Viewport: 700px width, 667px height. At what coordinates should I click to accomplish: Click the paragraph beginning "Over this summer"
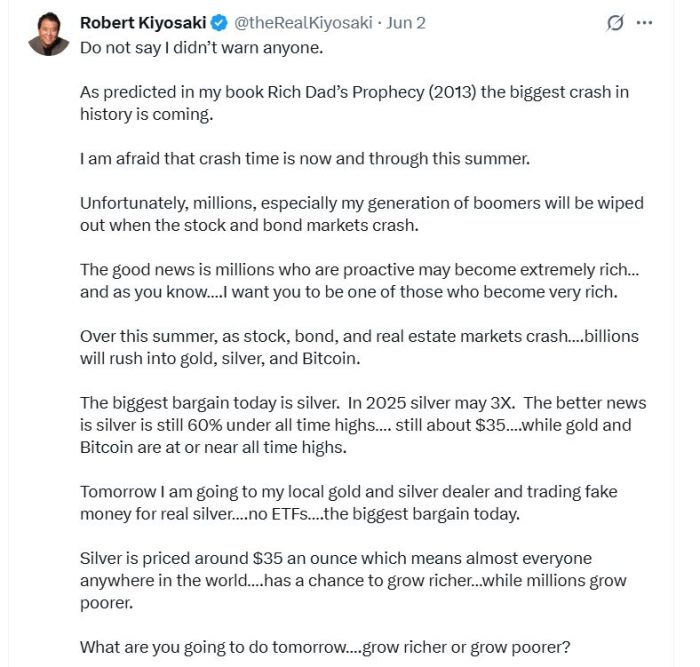click(x=359, y=347)
